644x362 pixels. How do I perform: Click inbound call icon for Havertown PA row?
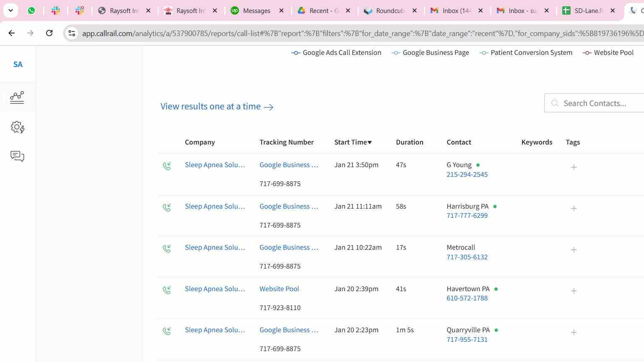coord(167,290)
